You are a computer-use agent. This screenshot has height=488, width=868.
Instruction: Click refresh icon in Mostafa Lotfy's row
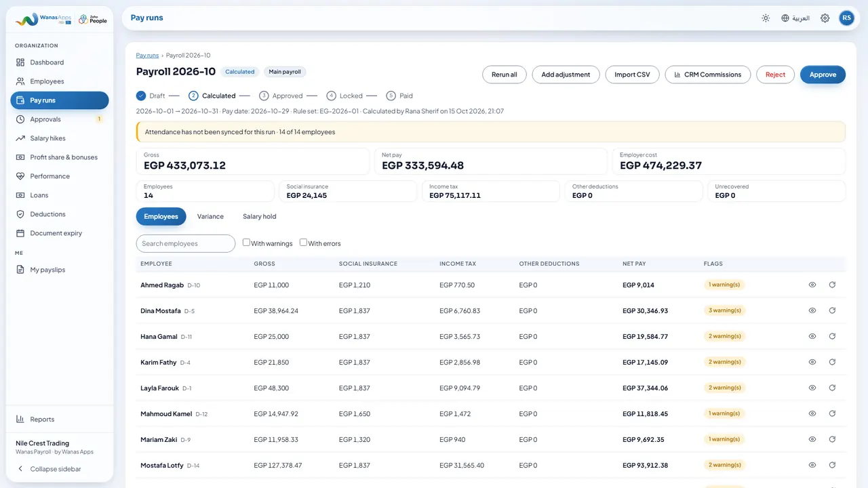(x=832, y=465)
